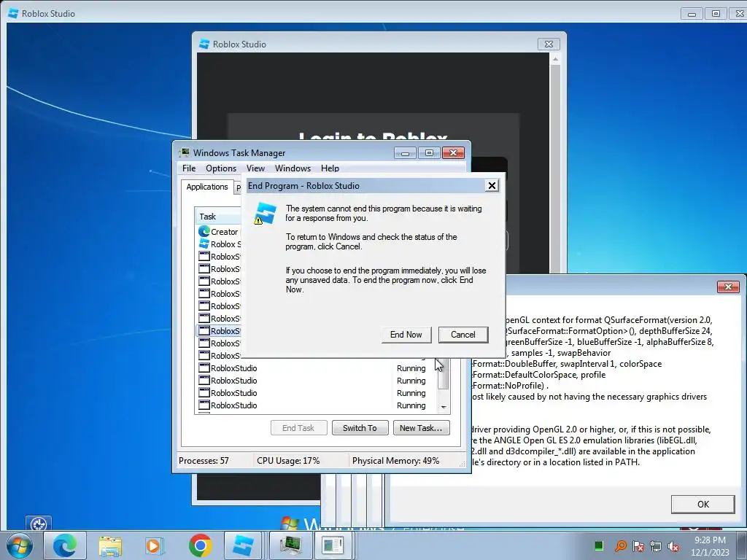Close the inner Roblox Studio login window
Image resolution: width=747 pixels, height=560 pixels.
click(549, 44)
